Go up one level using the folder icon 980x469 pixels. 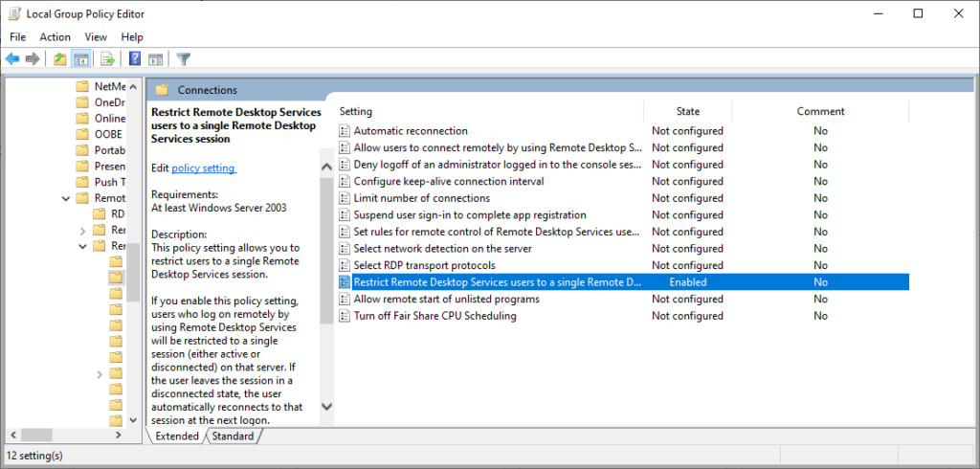point(60,59)
